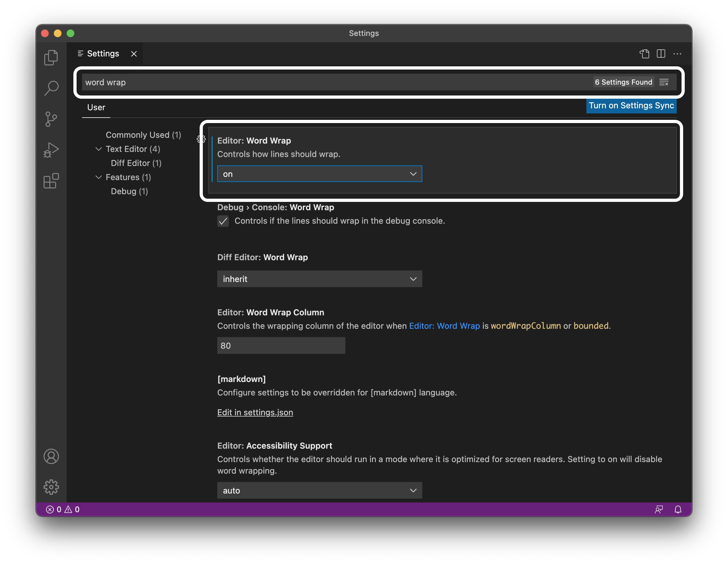
Task: Collapse the Text Editor tree section
Action: pyautogui.click(x=99, y=149)
